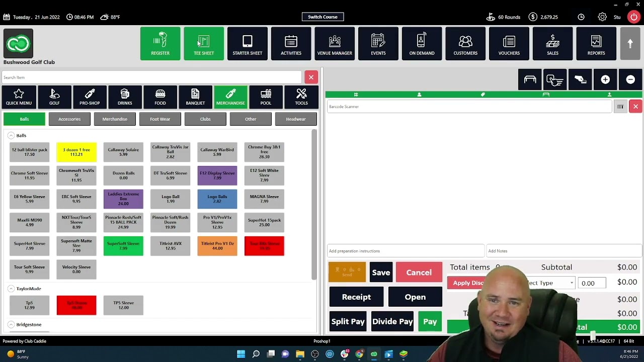Click the red power logout icon
This screenshot has width=644, height=362.
(x=633, y=17)
